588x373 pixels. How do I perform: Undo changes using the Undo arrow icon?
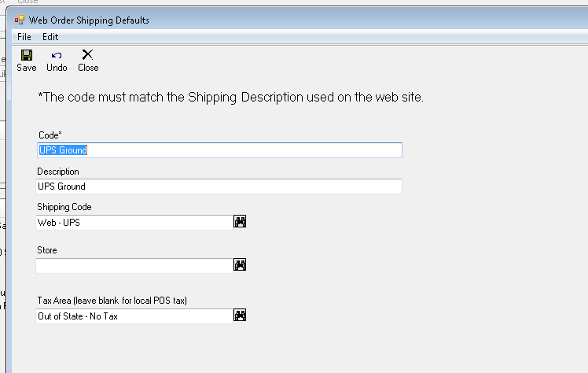[57, 56]
